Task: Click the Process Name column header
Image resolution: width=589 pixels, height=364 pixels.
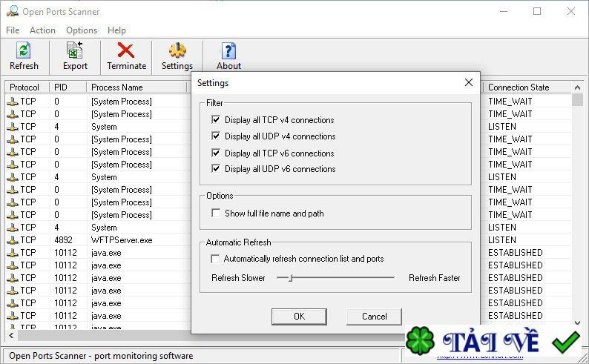Action: coord(136,87)
